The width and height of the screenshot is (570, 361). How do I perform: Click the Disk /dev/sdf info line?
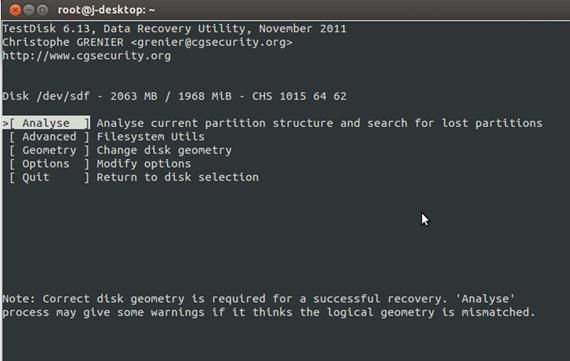pyautogui.click(x=174, y=96)
